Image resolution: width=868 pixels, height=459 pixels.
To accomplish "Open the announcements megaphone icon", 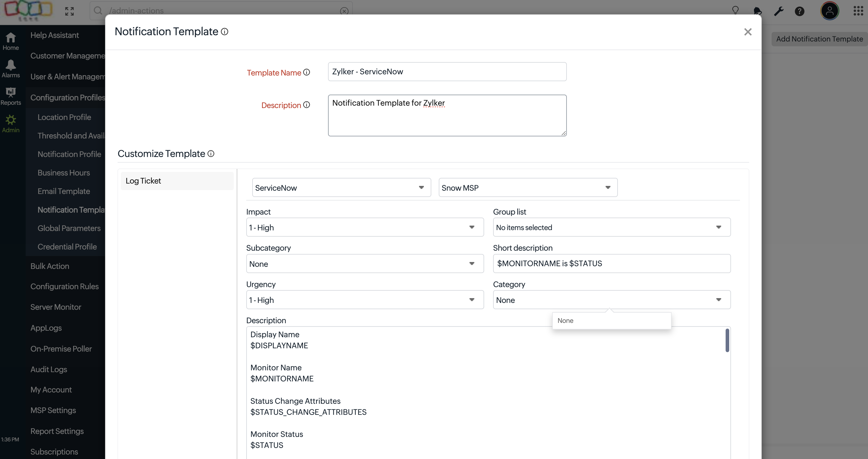I will [x=757, y=11].
